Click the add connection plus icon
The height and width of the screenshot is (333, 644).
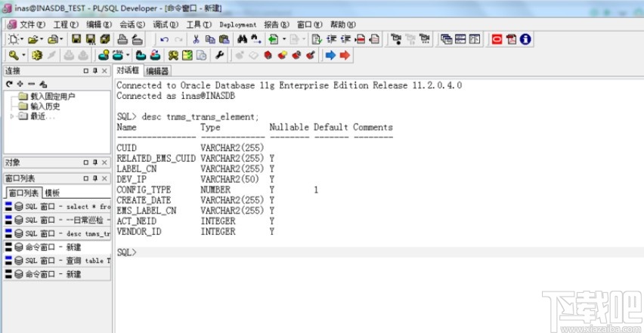20,84
